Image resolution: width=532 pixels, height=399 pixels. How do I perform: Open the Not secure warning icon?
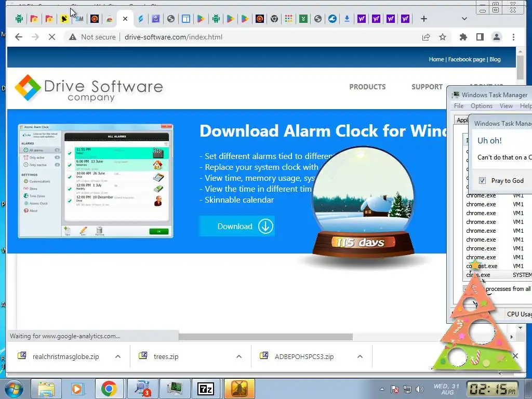tap(73, 37)
